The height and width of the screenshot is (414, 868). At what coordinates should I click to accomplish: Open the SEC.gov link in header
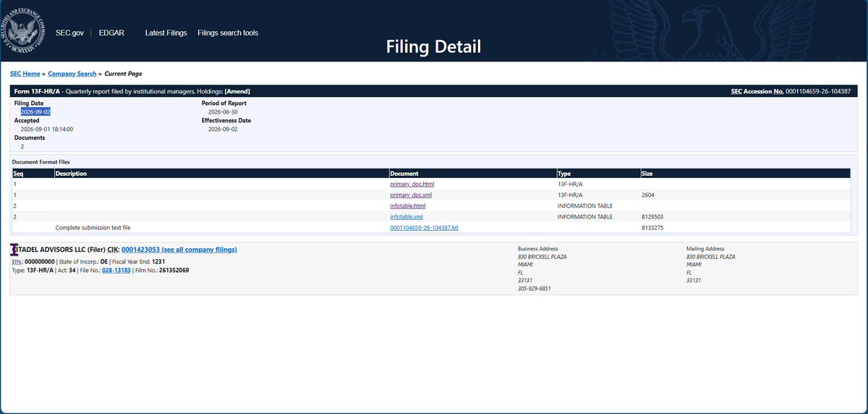70,33
